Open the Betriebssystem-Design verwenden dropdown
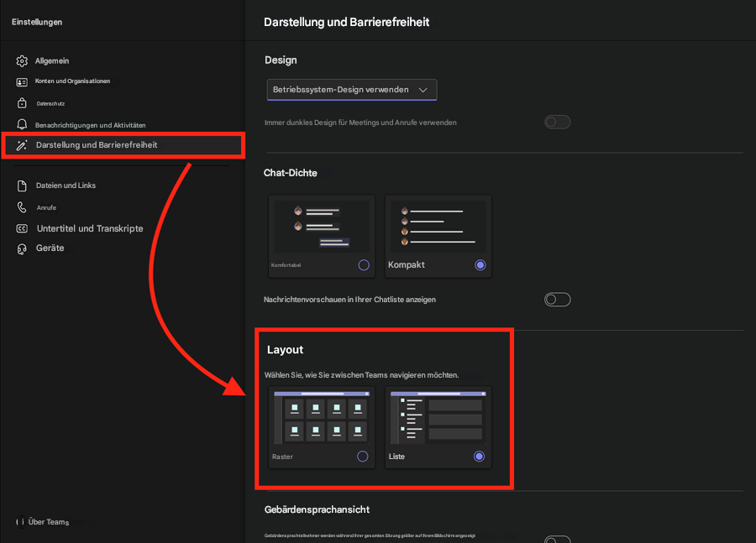Screen dimensions: 756x543 tap(352, 90)
